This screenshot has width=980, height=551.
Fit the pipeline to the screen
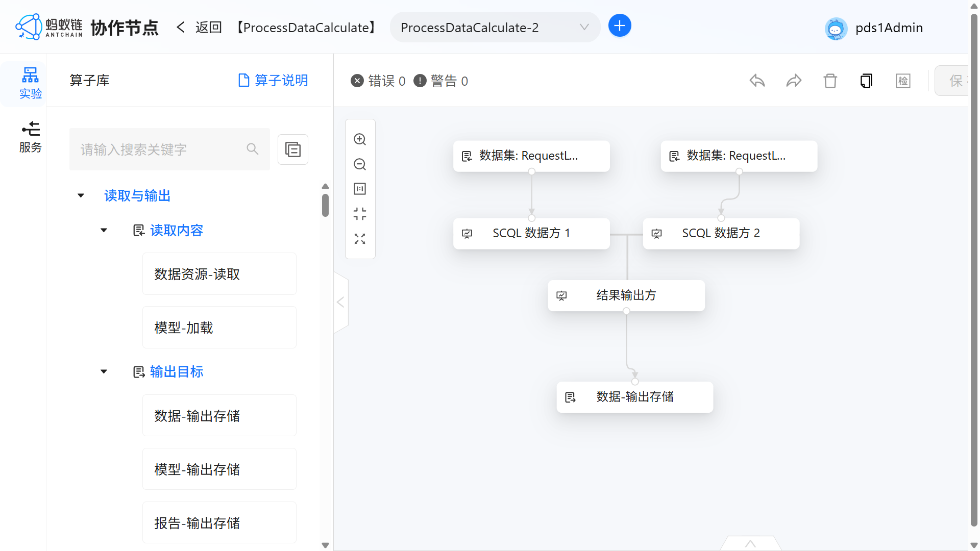click(360, 214)
